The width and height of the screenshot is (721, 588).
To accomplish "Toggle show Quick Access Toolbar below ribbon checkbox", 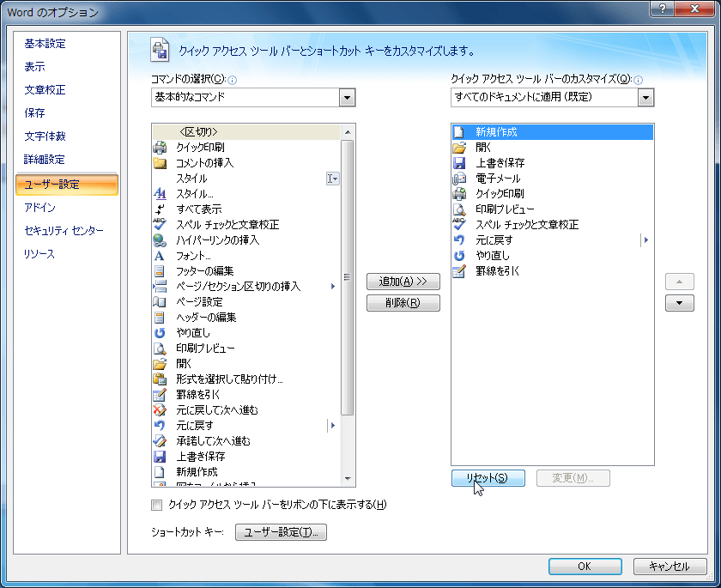I will pyautogui.click(x=157, y=506).
